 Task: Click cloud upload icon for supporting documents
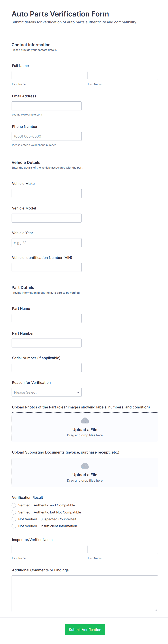(x=85, y=466)
